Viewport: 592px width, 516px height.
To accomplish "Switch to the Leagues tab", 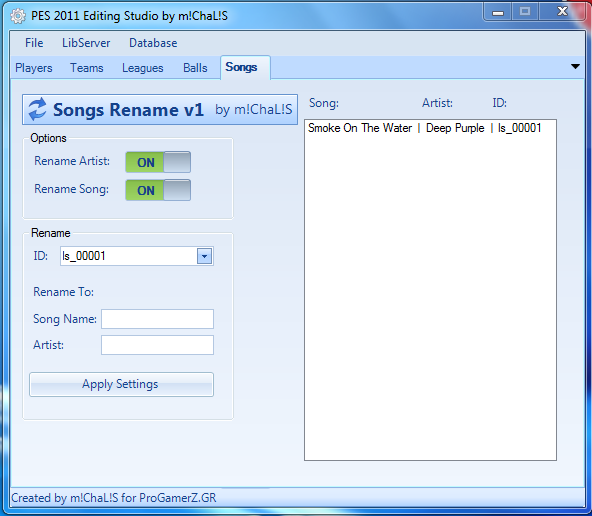I will [x=142, y=68].
